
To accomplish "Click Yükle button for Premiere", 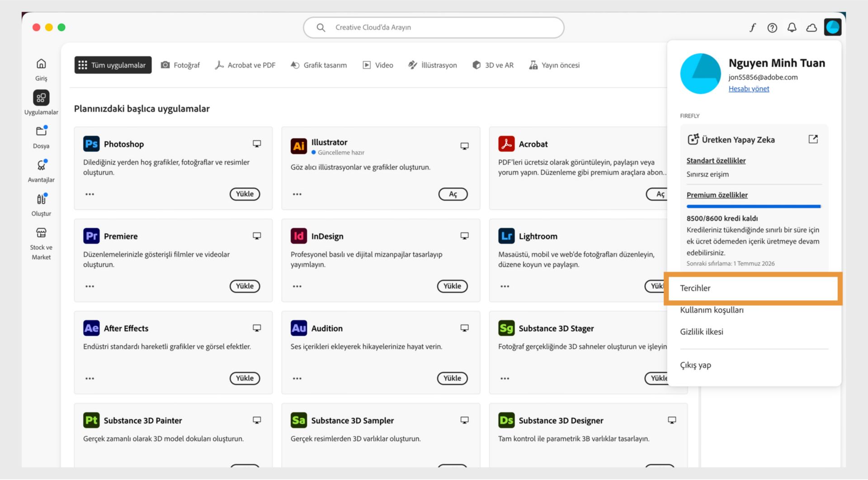I will click(245, 287).
